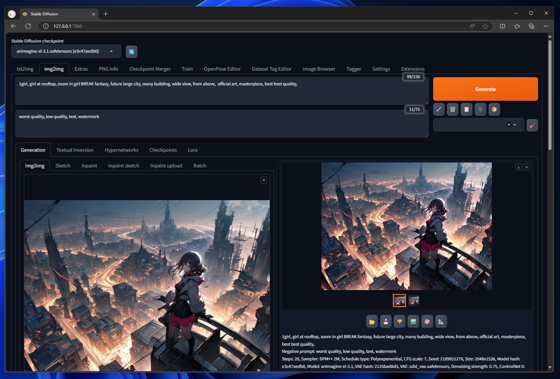Send result to extras with triangle ruler icon
The image size is (560, 379).
point(441,321)
